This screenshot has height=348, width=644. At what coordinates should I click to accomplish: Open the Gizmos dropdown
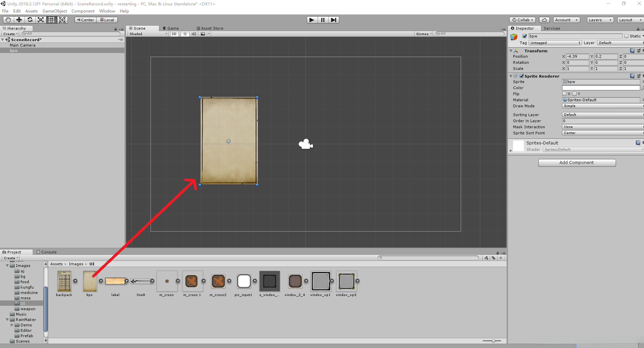pyautogui.click(x=424, y=34)
